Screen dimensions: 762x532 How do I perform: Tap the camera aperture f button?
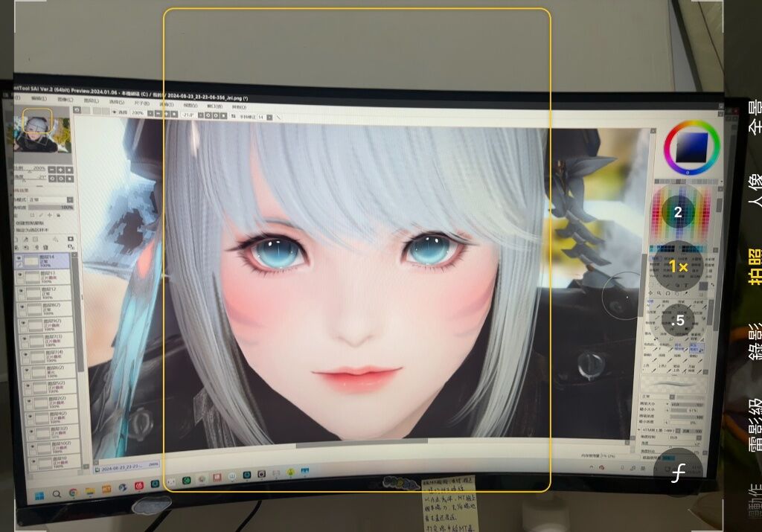(x=678, y=472)
